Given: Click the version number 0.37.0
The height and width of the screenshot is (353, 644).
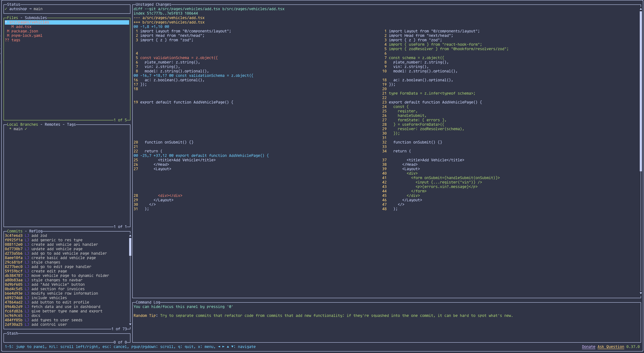Looking at the screenshot, I should coord(633,347).
